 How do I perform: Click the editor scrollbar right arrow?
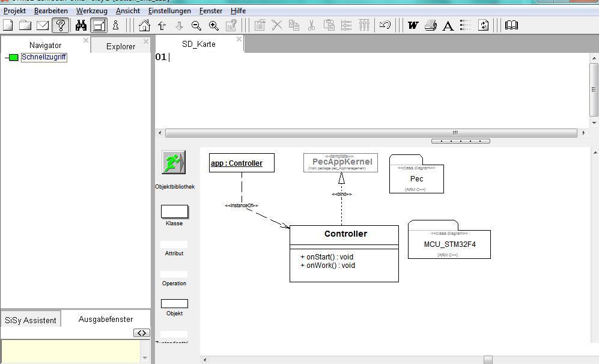tap(583, 133)
